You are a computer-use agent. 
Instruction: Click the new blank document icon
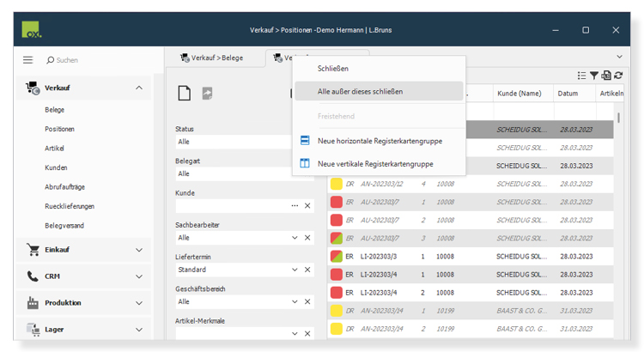pos(184,93)
